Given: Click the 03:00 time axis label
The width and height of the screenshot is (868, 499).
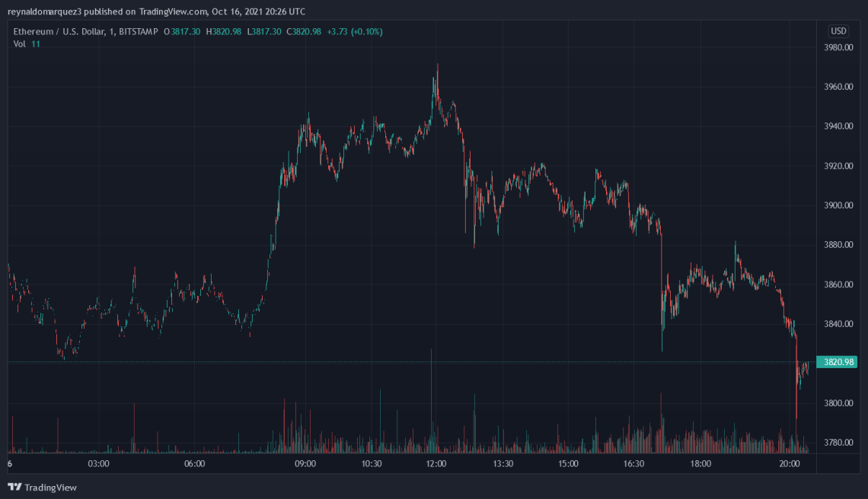Looking at the screenshot, I should [98, 463].
